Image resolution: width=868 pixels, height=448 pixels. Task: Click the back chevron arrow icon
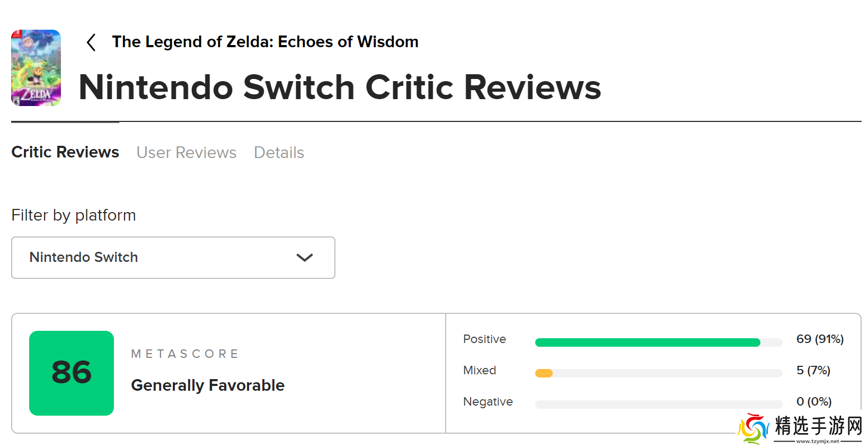pyautogui.click(x=91, y=42)
